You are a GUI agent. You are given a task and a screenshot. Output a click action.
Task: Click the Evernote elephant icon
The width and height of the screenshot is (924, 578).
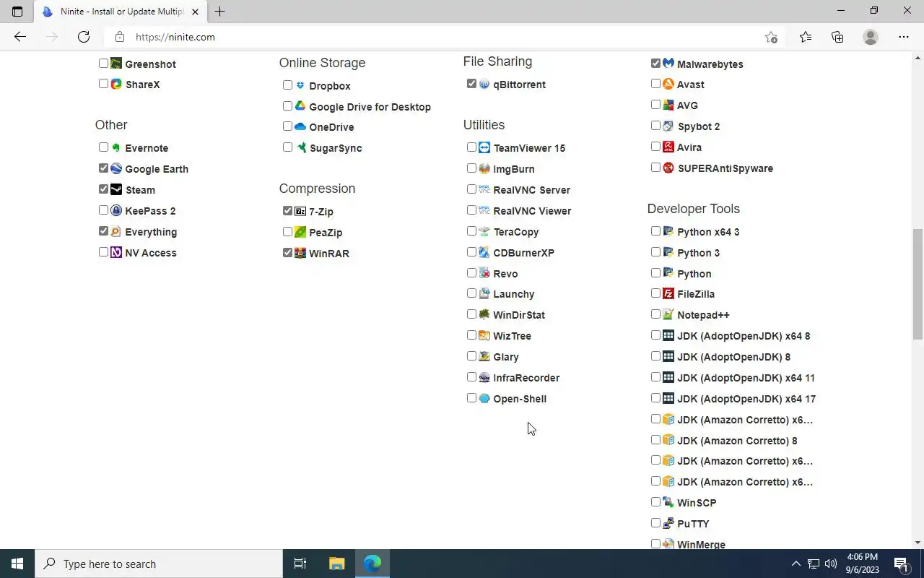click(x=116, y=147)
